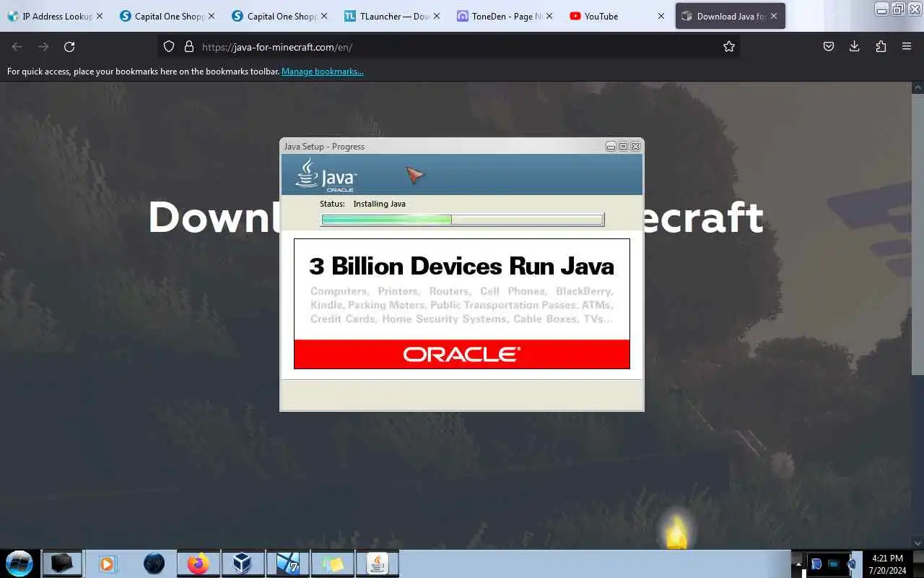Open the Firefox downloads panel
The width and height of the screenshot is (924, 578).
855,47
